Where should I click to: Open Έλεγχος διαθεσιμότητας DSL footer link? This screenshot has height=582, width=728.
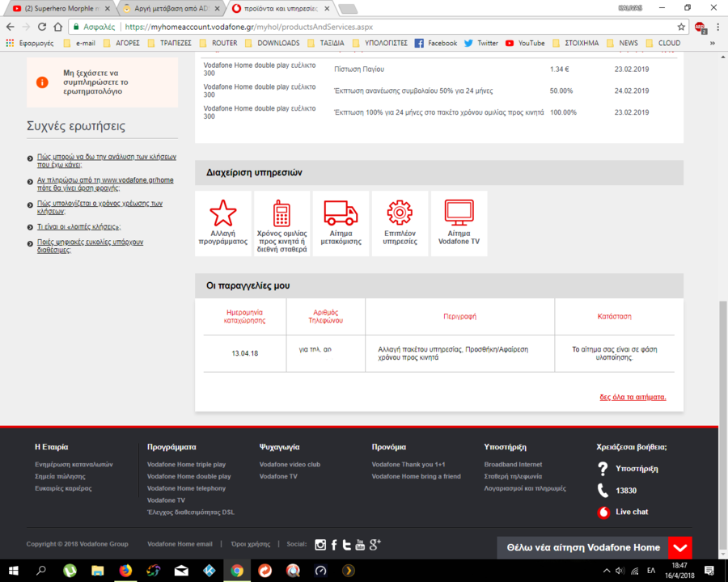click(x=190, y=512)
